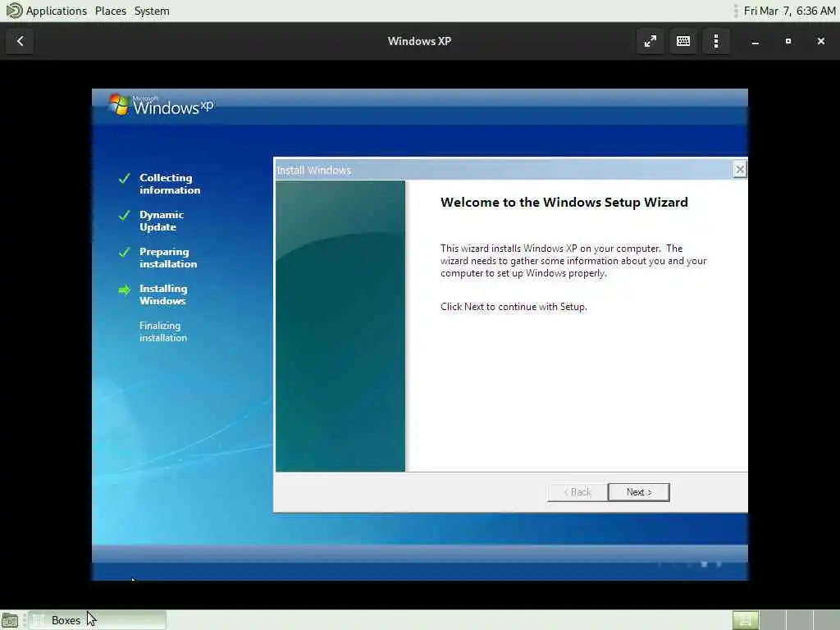
Task: Open the Places menu
Action: click(111, 11)
